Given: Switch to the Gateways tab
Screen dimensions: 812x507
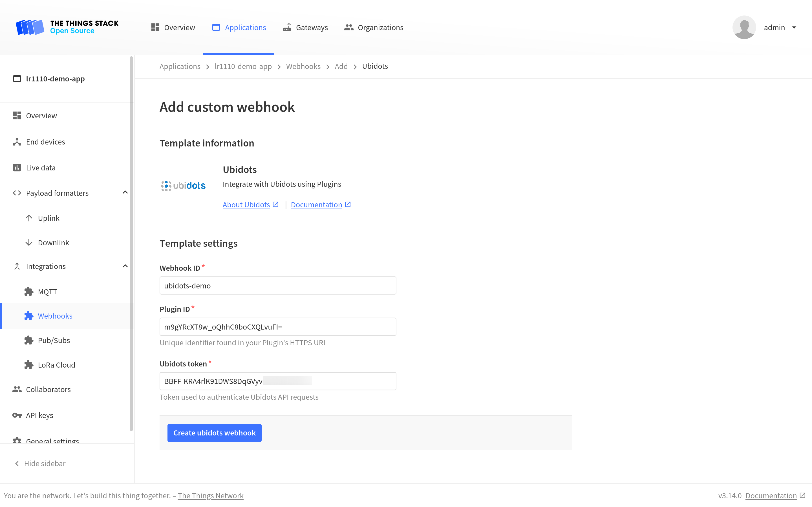Looking at the screenshot, I should [x=305, y=27].
